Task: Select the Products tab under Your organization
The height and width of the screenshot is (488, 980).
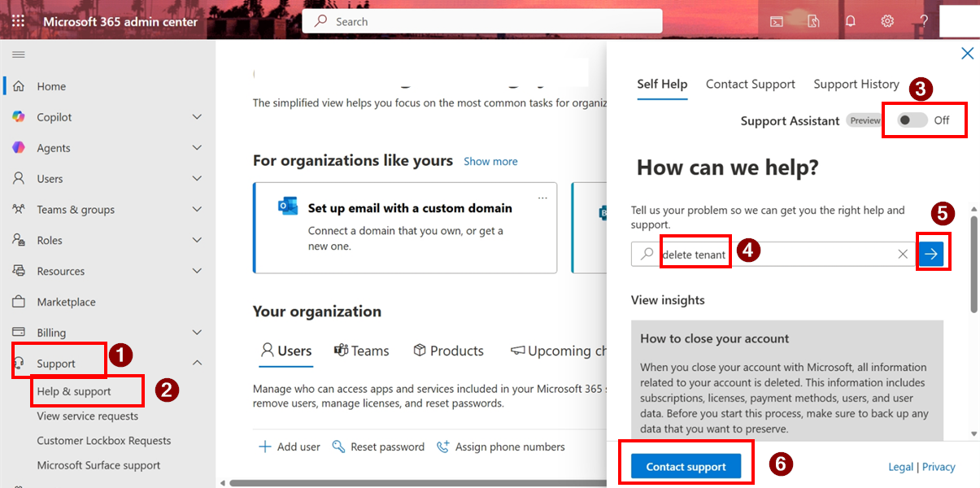Action: tap(448, 351)
